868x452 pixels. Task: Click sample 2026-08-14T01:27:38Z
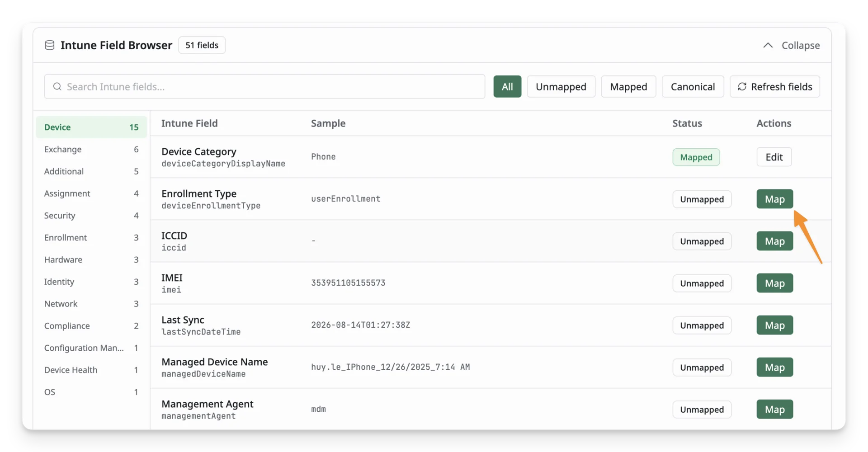click(360, 325)
